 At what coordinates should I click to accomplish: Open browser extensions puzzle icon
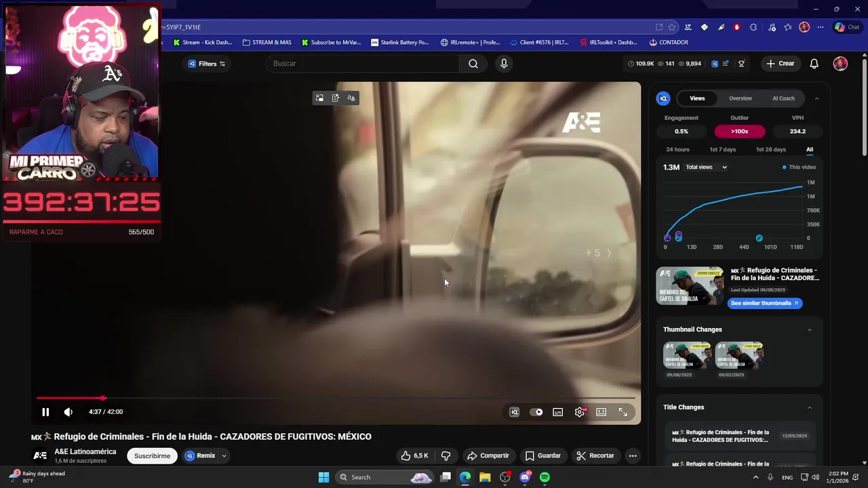tap(753, 27)
